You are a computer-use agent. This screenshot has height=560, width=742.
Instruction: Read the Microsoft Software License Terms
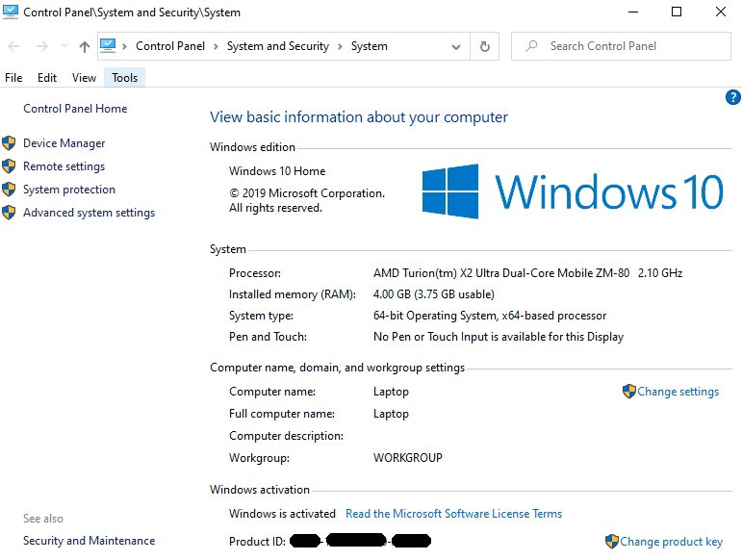click(x=454, y=513)
